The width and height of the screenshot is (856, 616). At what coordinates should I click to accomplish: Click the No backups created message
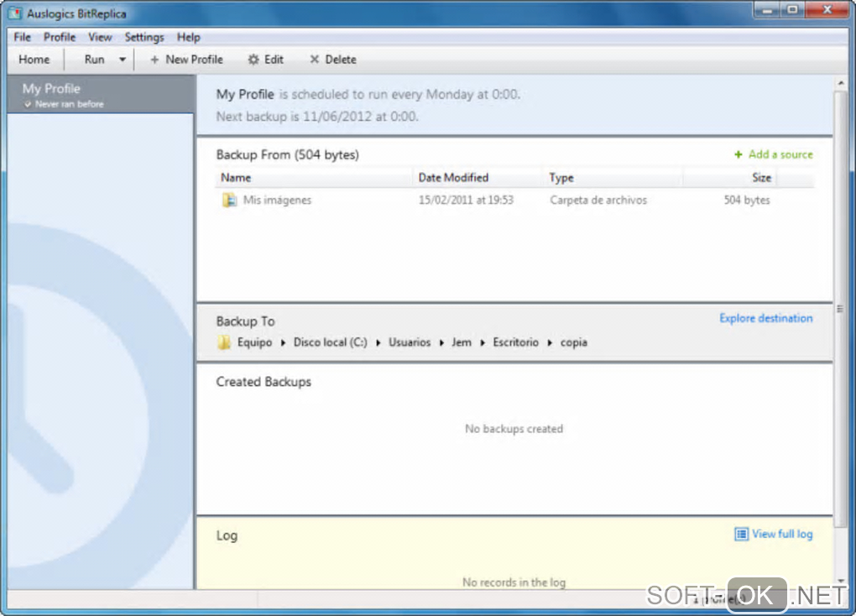point(514,429)
